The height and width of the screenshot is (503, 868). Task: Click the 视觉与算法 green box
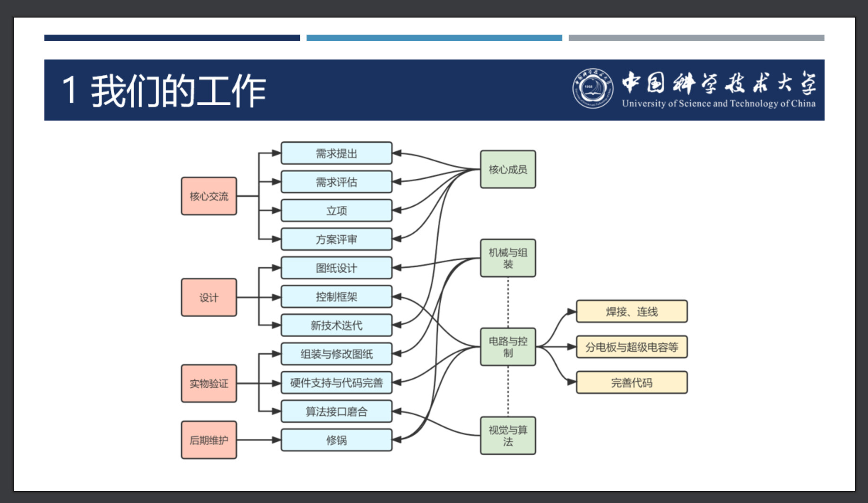pyautogui.click(x=508, y=435)
